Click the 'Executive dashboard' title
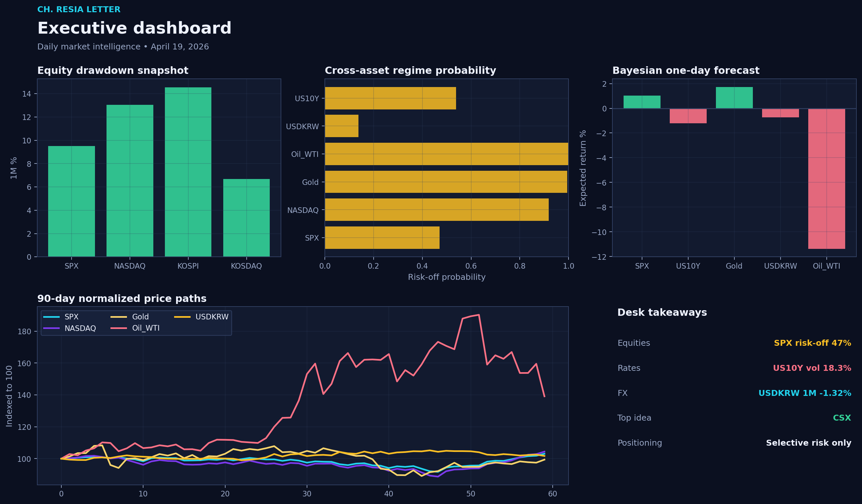 click(x=135, y=28)
